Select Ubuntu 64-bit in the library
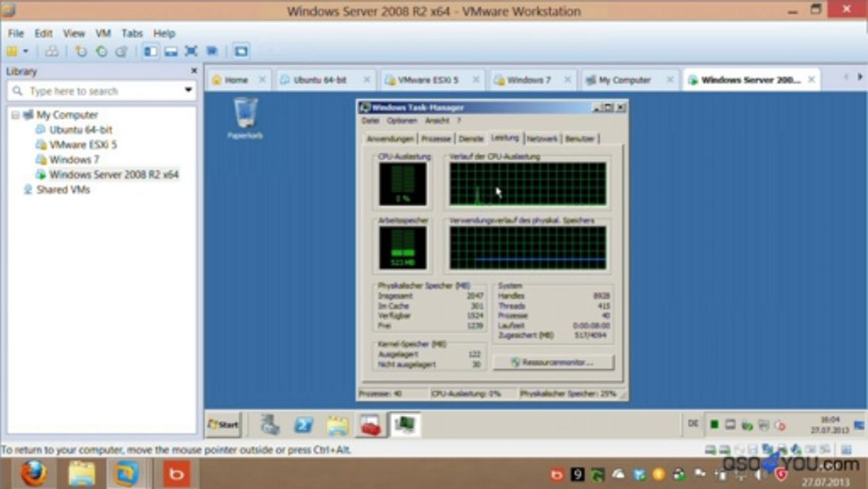 click(x=80, y=130)
